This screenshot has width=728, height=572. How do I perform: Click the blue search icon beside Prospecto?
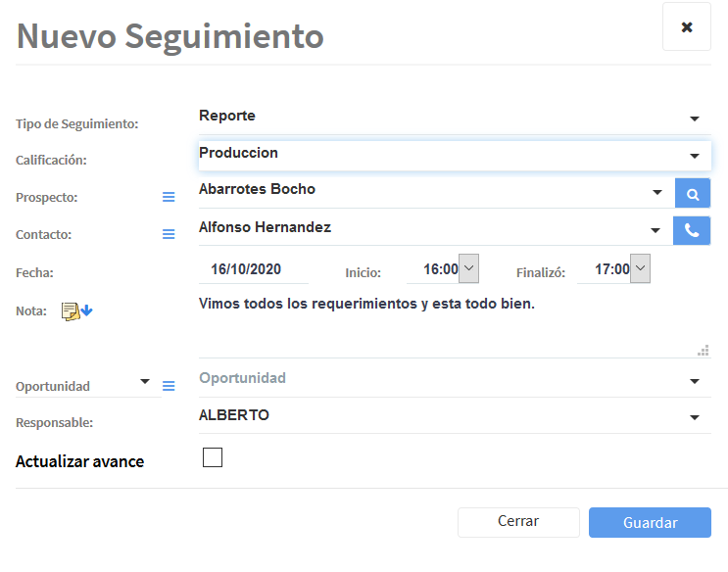coord(692,194)
